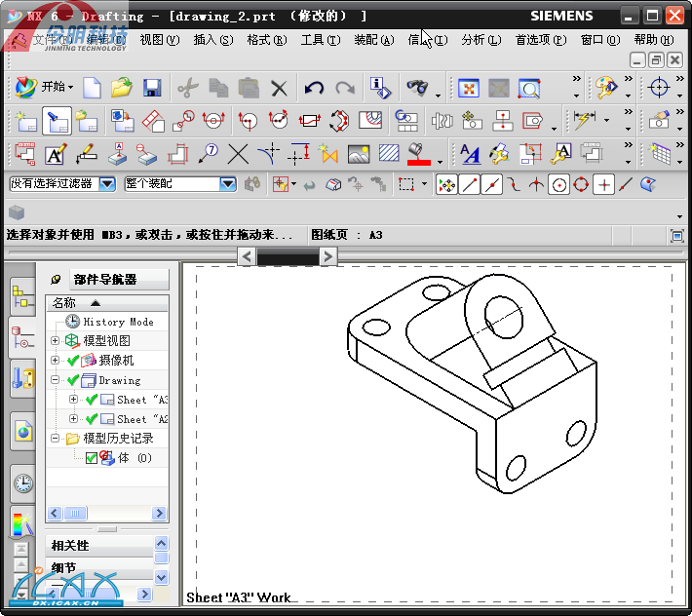Click the binoculars find icon
Screen dimensions: 692x616
point(417,88)
